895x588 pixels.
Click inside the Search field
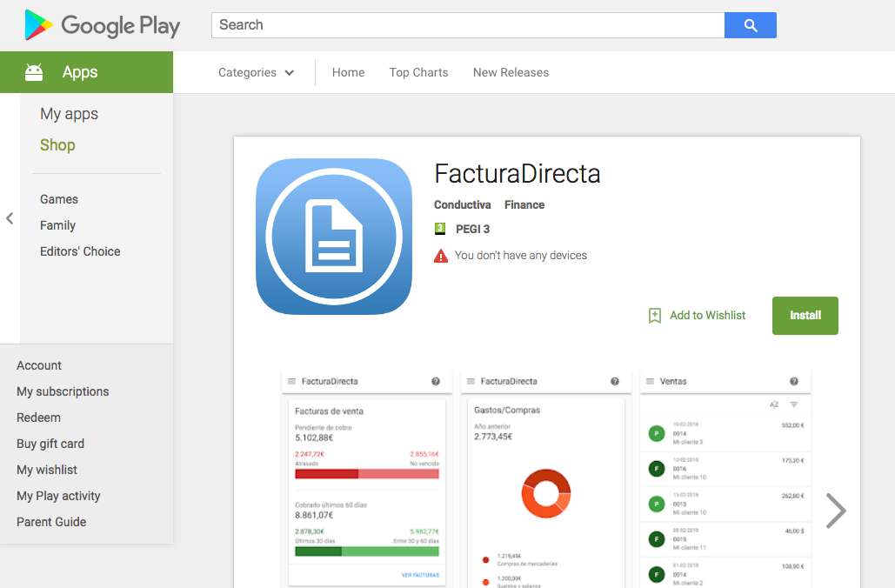point(467,25)
